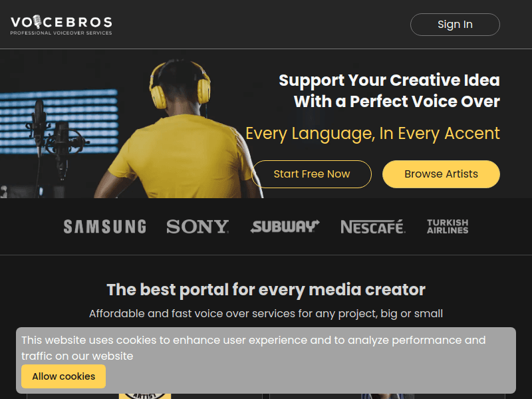Image resolution: width=532 pixels, height=399 pixels.
Task: Click the 'Support Your Creative Idea' headline
Action: click(389, 90)
